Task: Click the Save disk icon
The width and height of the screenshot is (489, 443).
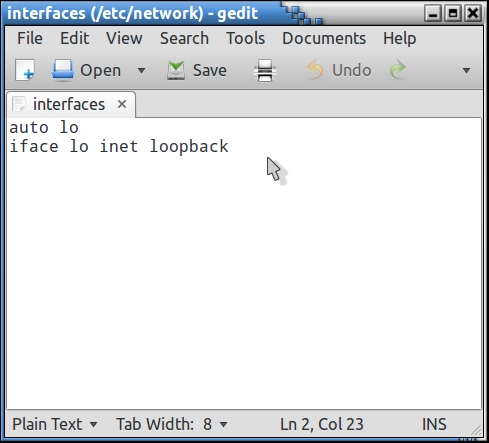Action: click(x=176, y=70)
